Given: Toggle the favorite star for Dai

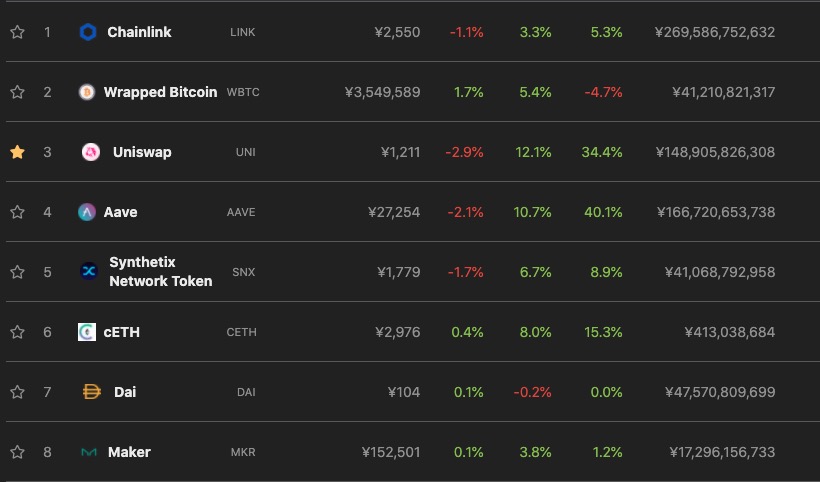Looking at the screenshot, I should pos(17,392).
